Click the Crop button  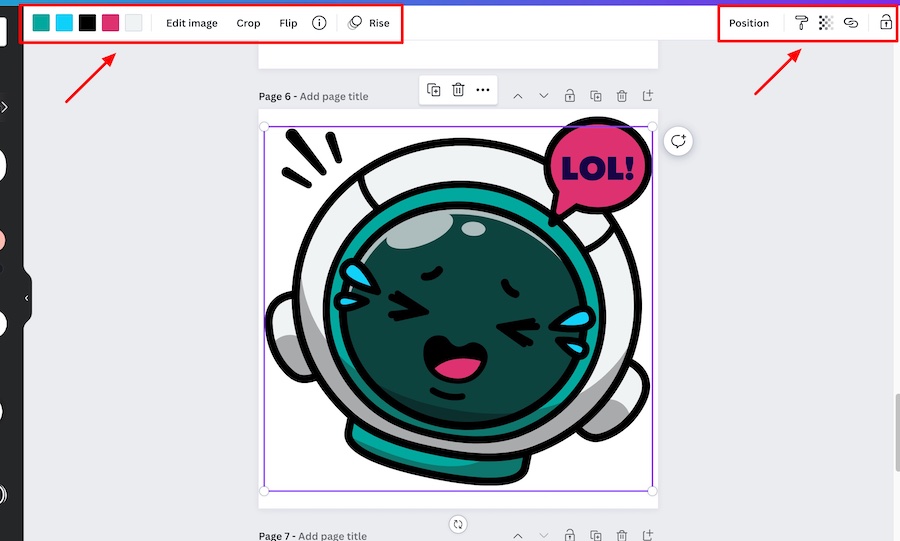tap(248, 23)
